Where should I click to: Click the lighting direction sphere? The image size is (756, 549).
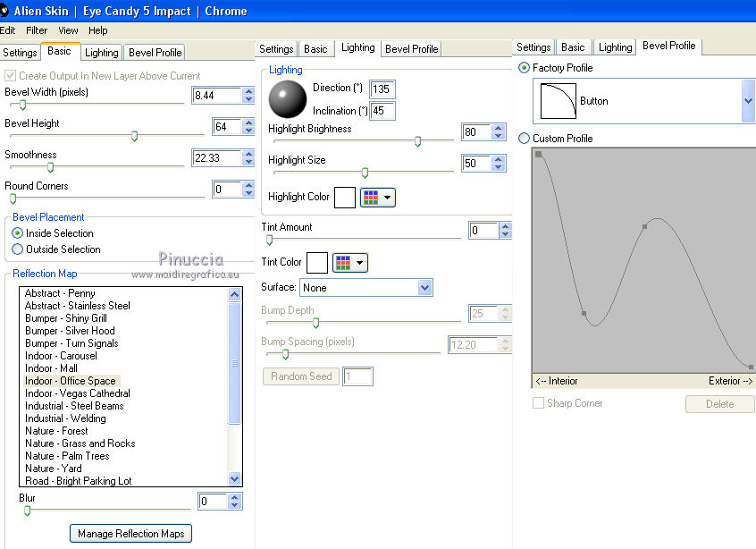point(288,99)
